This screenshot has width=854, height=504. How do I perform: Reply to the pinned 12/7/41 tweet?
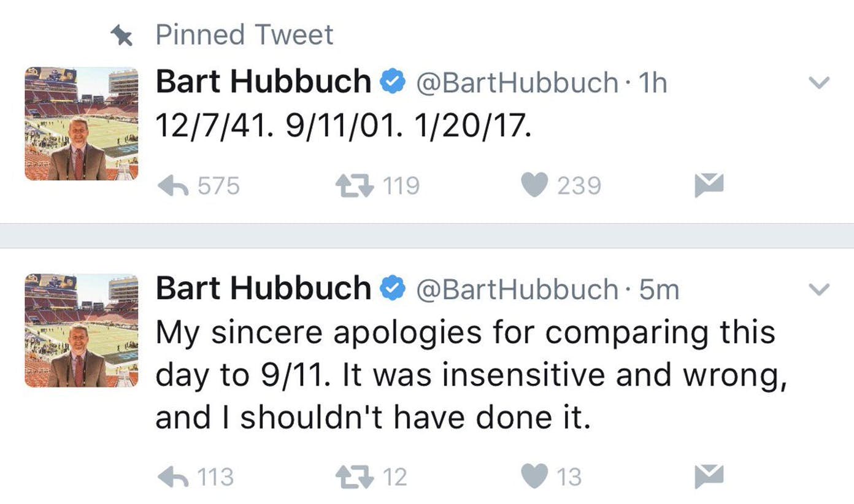[x=173, y=186]
